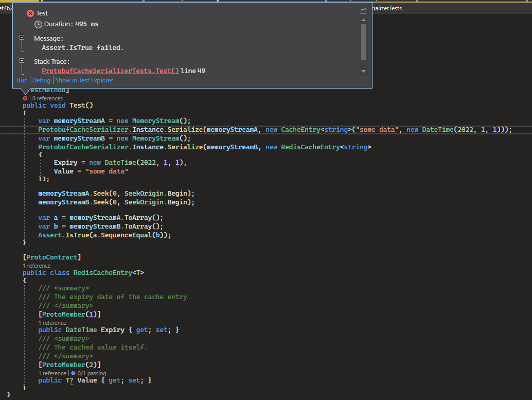The height and width of the screenshot is (400, 532).
Task: Click 'var a = memoryStreamA.ToArray()' line
Action: tap(100, 218)
